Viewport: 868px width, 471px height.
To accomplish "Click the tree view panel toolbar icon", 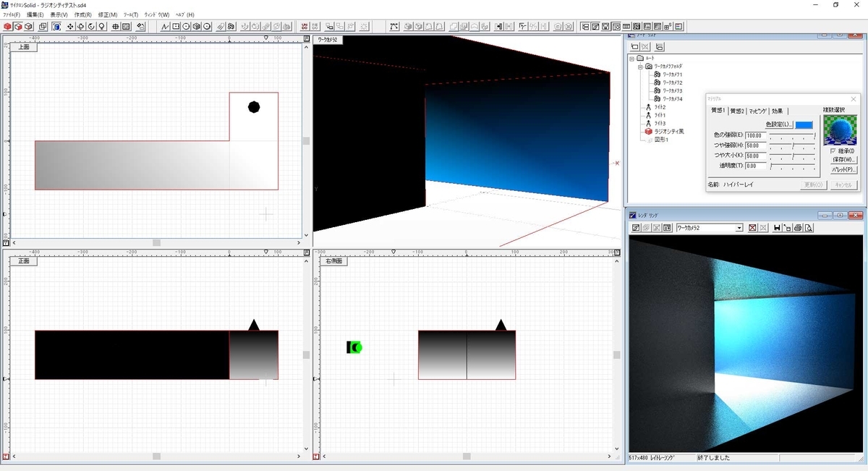I will (x=584, y=27).
